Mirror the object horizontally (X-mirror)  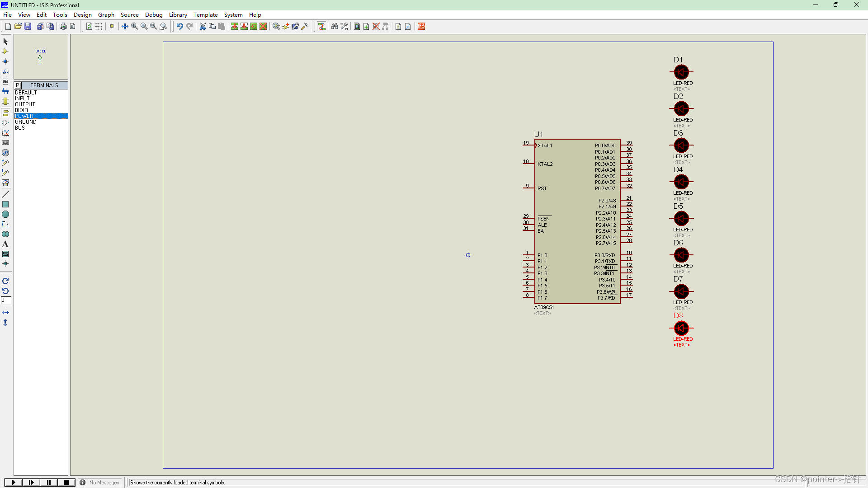(x=5, y=313)
